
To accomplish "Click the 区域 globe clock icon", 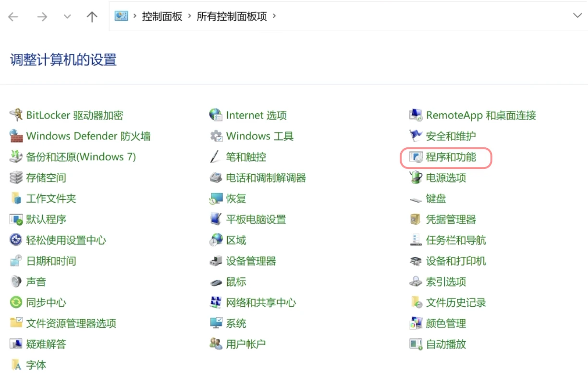I will pos(216,240).
